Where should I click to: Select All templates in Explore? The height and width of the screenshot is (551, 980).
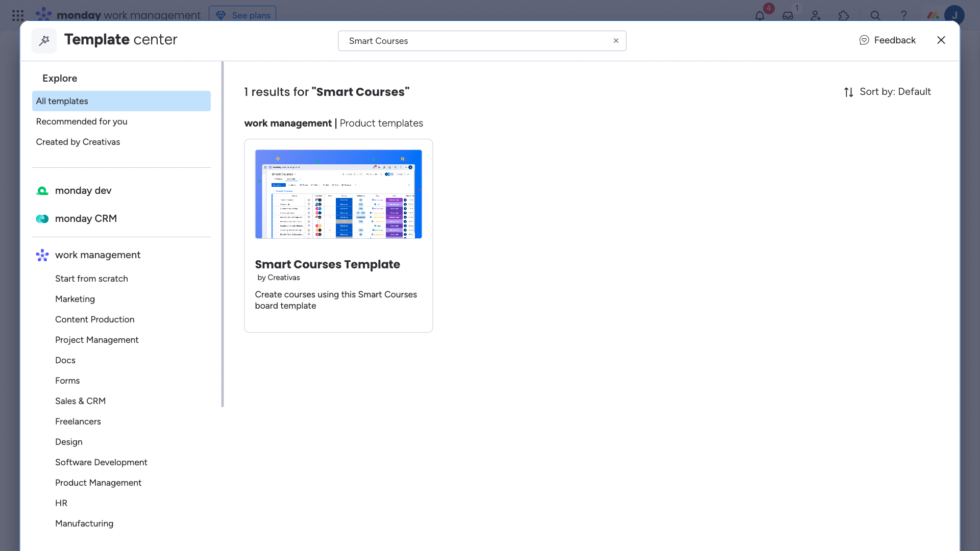pos(121,101)
